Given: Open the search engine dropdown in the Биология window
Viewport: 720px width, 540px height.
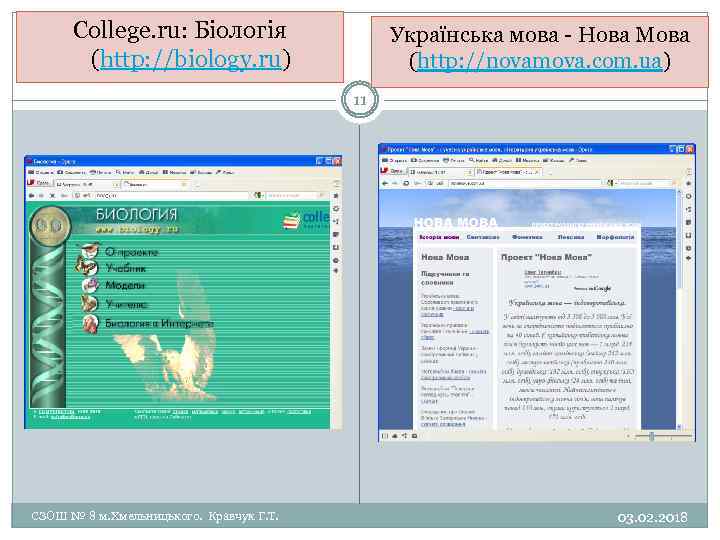Looking at the screenshot, I should click(259, 196).
